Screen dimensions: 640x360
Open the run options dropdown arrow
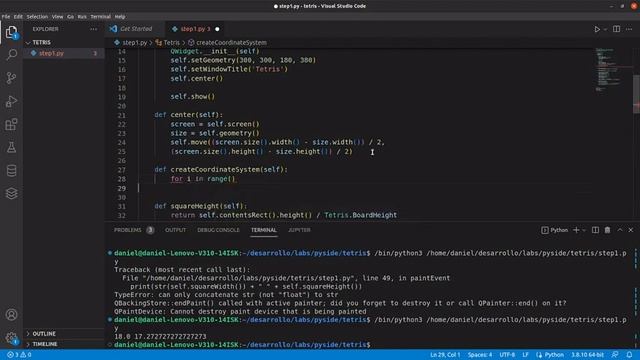(x=605, y=29)
